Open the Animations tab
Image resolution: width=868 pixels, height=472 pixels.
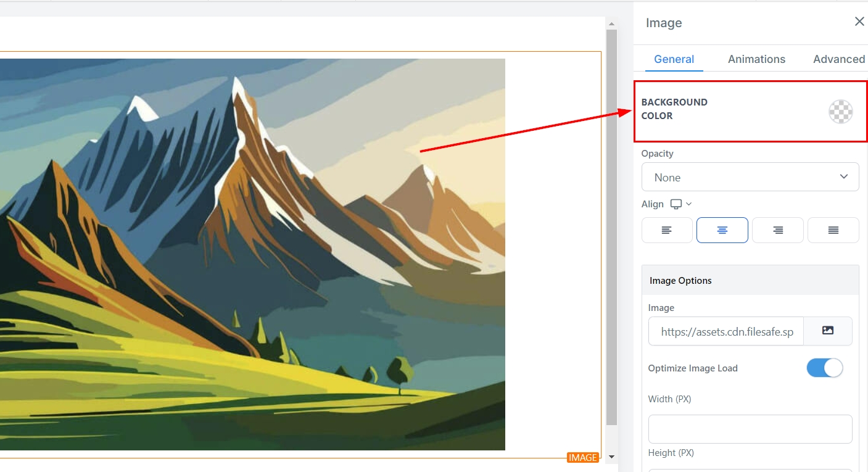pyautogui.click(x=756, y=59)
